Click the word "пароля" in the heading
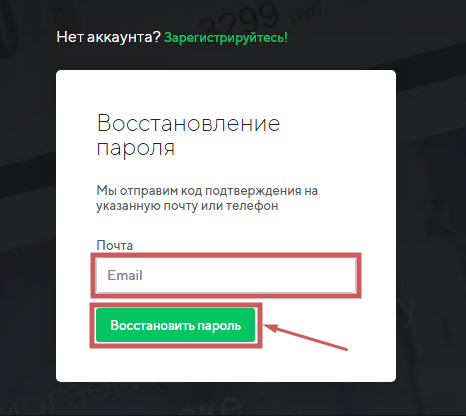The width and height of the screenshot is (466, 416). [x=136, y=148]
